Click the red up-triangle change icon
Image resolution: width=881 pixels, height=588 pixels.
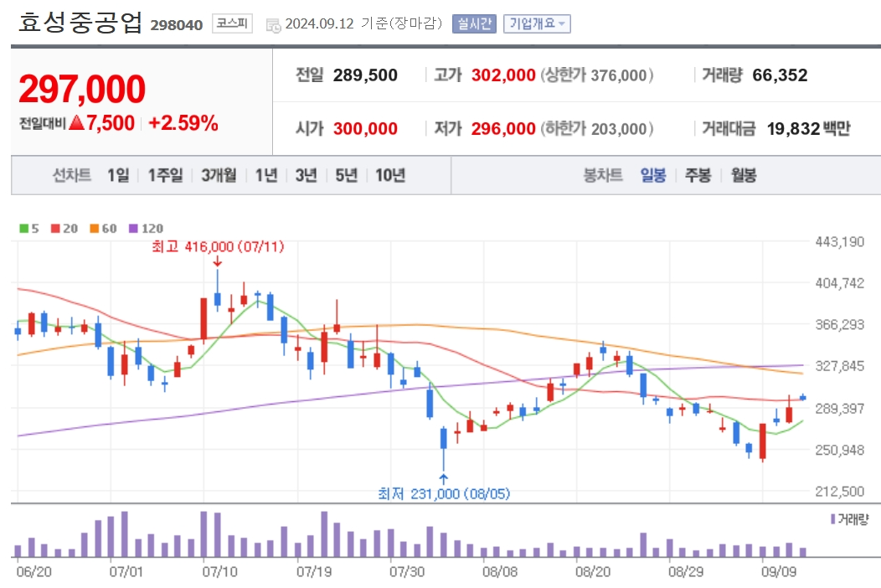point(76,122)
